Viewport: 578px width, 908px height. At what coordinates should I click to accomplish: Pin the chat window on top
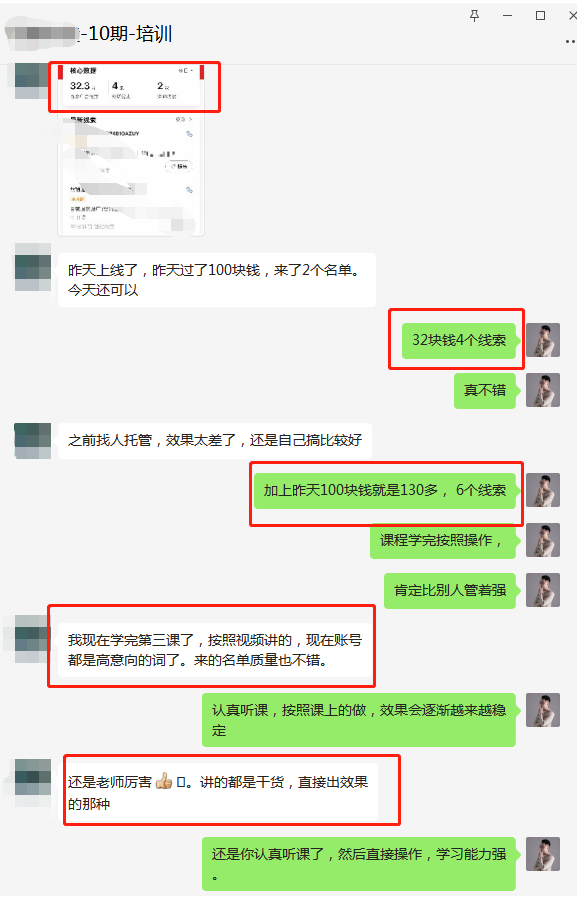pyautogui.click(x=474, y=16)
